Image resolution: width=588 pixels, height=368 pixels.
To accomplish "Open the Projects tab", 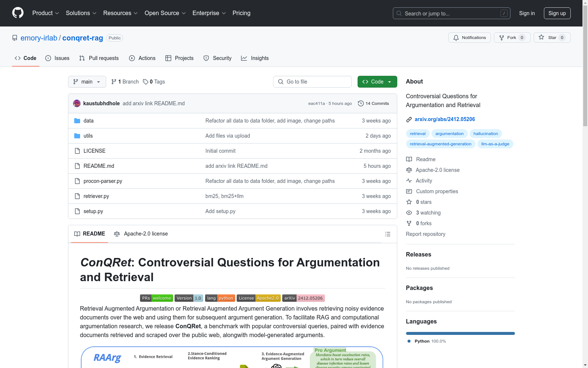I will (x=179, y=58).
